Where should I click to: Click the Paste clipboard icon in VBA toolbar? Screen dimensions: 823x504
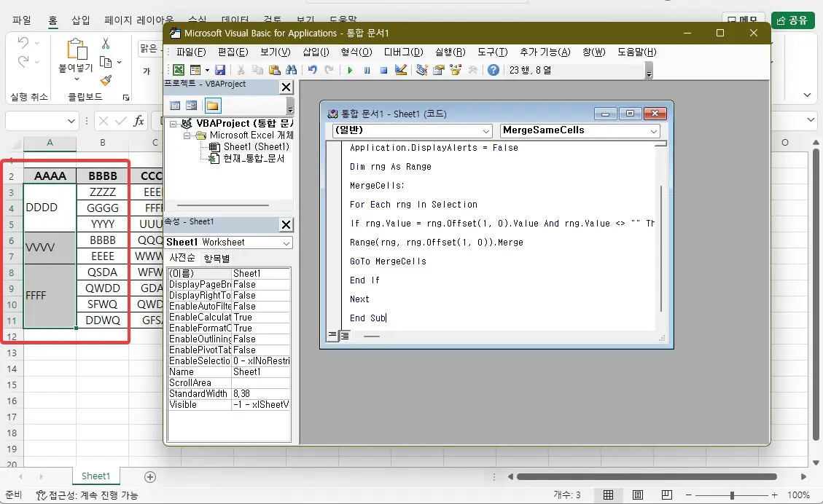[x=274, y=70]
